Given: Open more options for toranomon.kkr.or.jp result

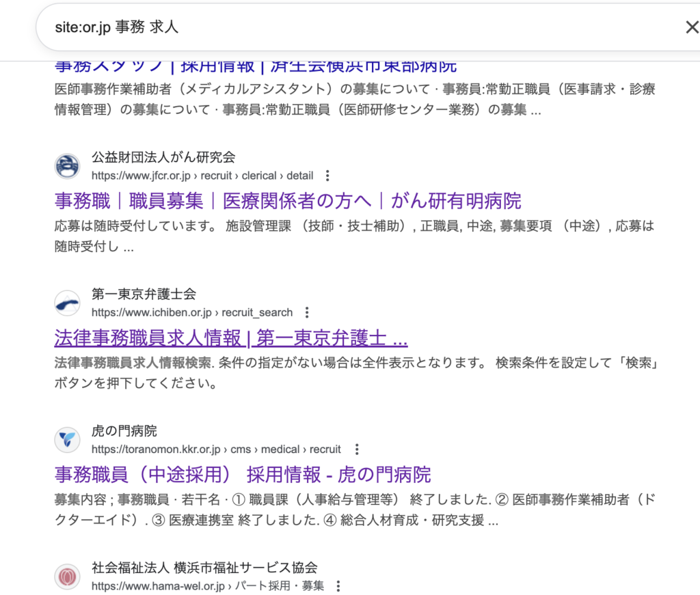Looking at the screenshot, I should tap(356, 449).
